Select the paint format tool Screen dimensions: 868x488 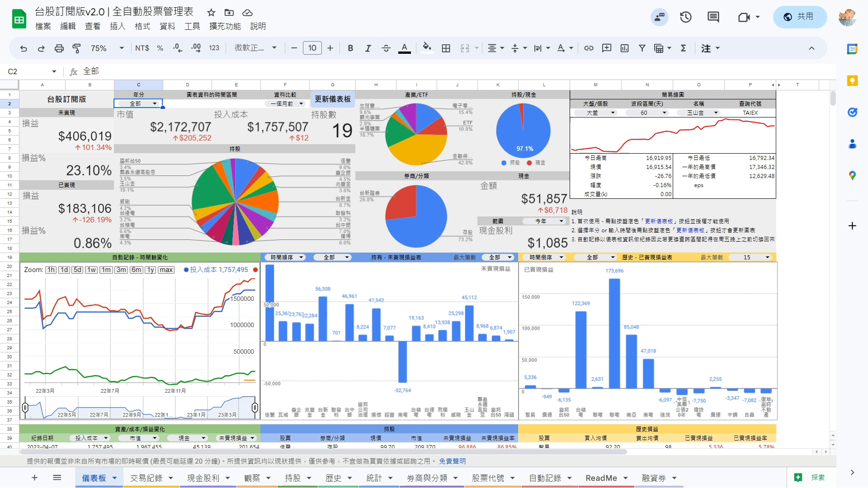point(76,48)
